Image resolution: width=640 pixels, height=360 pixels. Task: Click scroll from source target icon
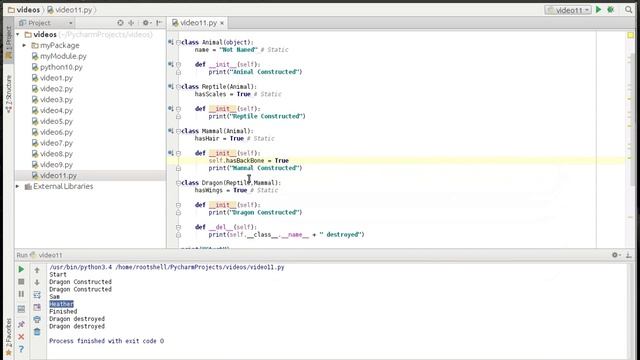120,23
